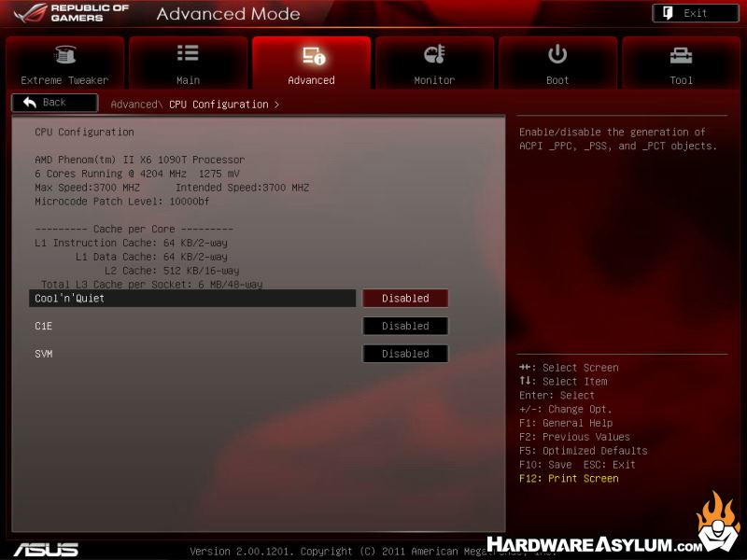The height and width of the screenshot is (560, 747).
Task: Click the Back button
Action: (55, 103)
